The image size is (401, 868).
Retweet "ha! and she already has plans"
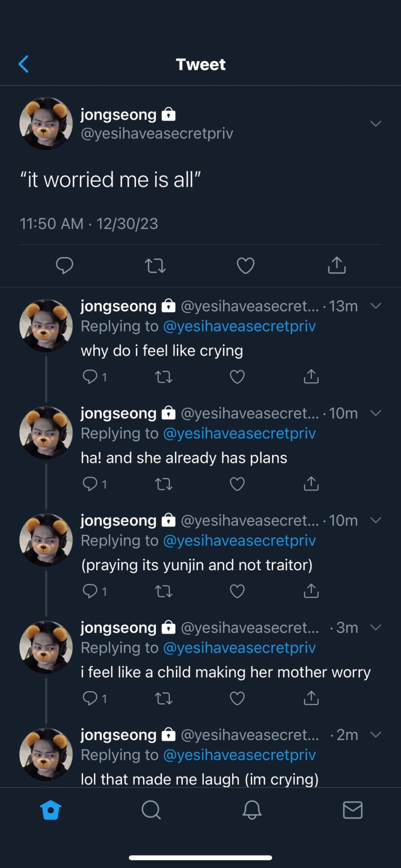164,484
